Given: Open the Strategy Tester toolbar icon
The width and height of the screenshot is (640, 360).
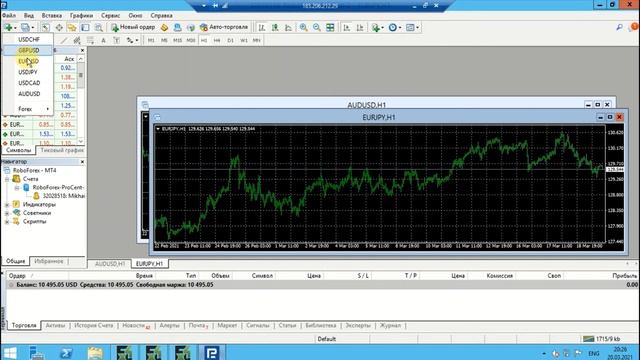Looking at the screenshot, I should pyautogui.click(x=98, y=27).
